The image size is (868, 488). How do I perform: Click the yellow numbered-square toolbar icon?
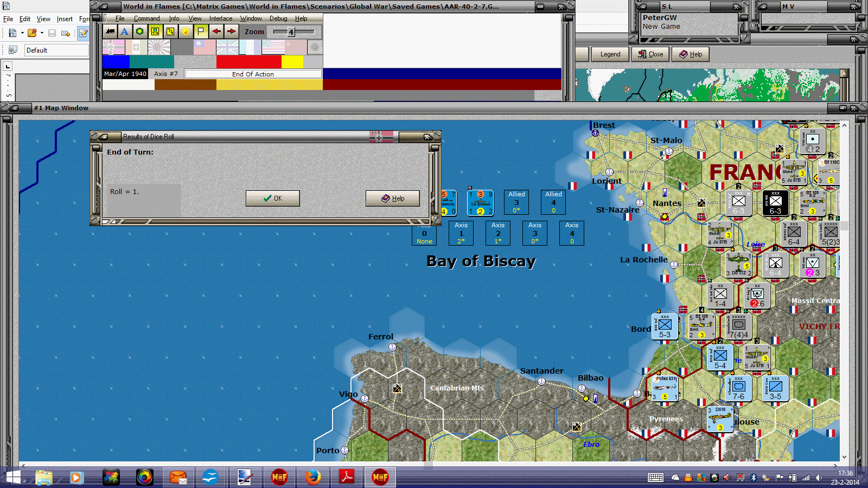tap(170, 31)
